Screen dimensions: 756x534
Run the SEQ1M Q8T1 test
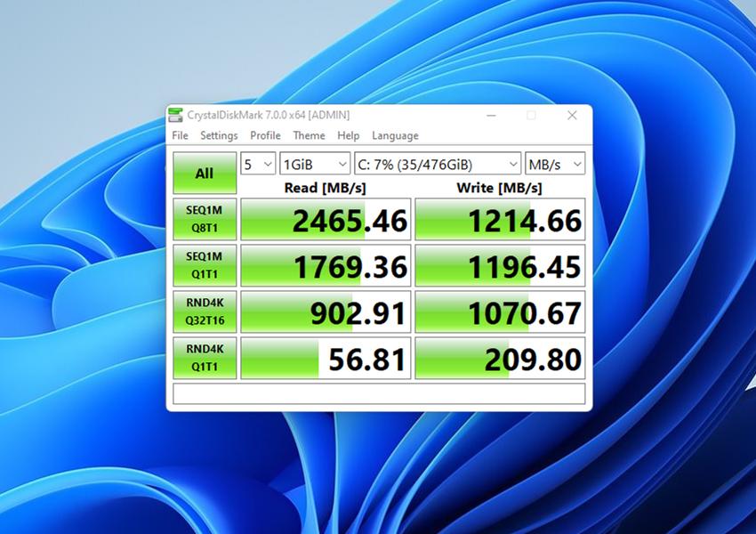(205, 219)
